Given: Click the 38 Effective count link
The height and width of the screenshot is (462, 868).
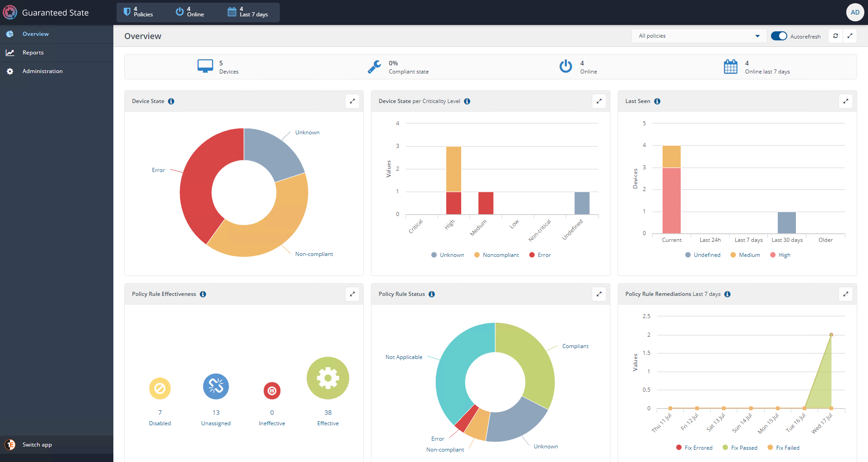Looking at the screenshot, I should 328,413.
